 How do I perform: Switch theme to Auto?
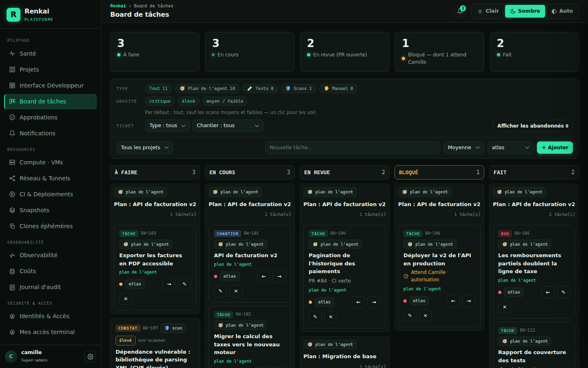point(562,11)
